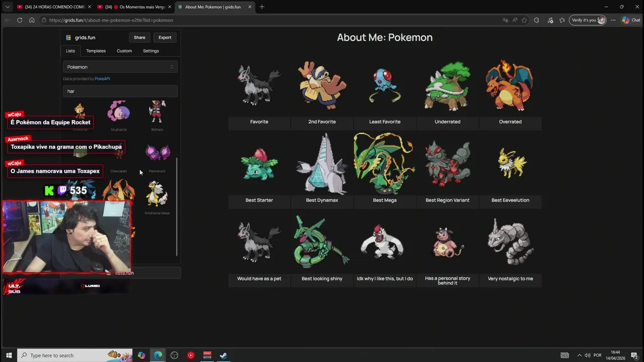Select the Charcadet result label
This screenshot has width=644, height=362.
(x=119, y=171)
